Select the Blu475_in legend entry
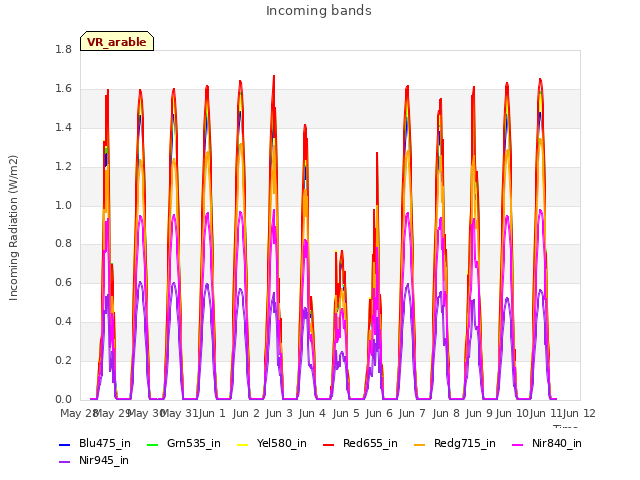The width and height of the screenshot is (640, 480). coord(95,444)
